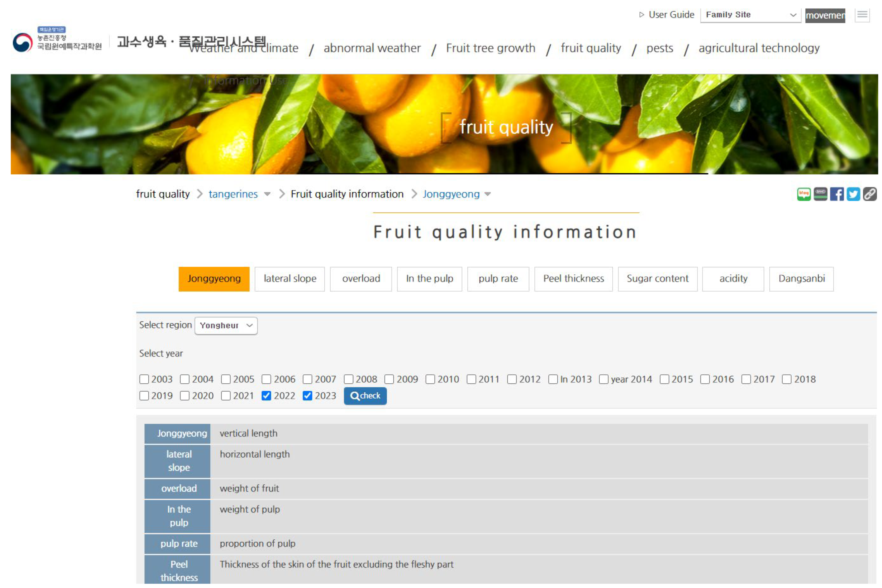Toggle the 2019 year checkbox

(x=144, y=396)
